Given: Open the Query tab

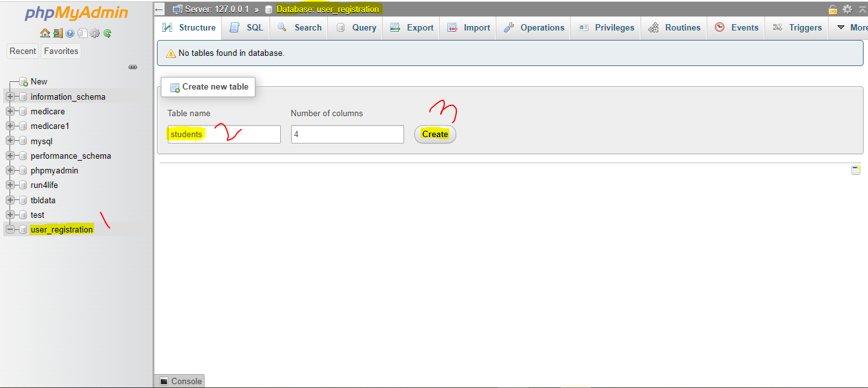Looking at the screenshot, I should coord(356,27).
